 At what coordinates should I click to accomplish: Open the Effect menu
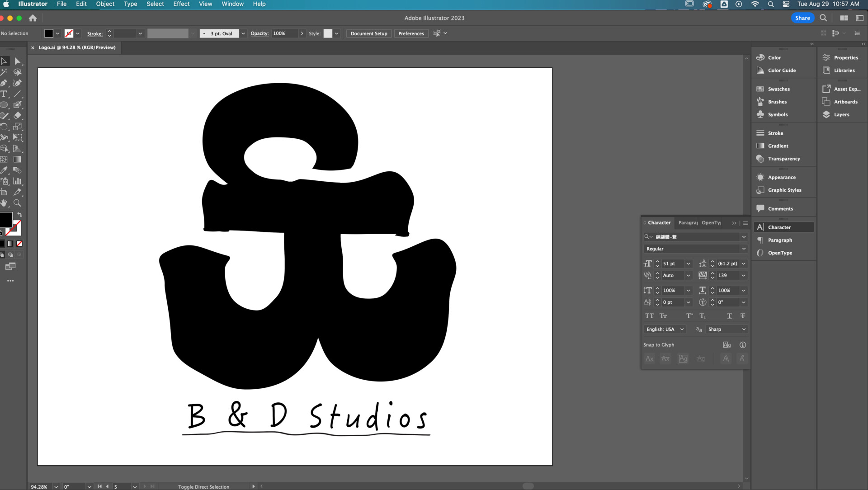[x=181, y=4]
